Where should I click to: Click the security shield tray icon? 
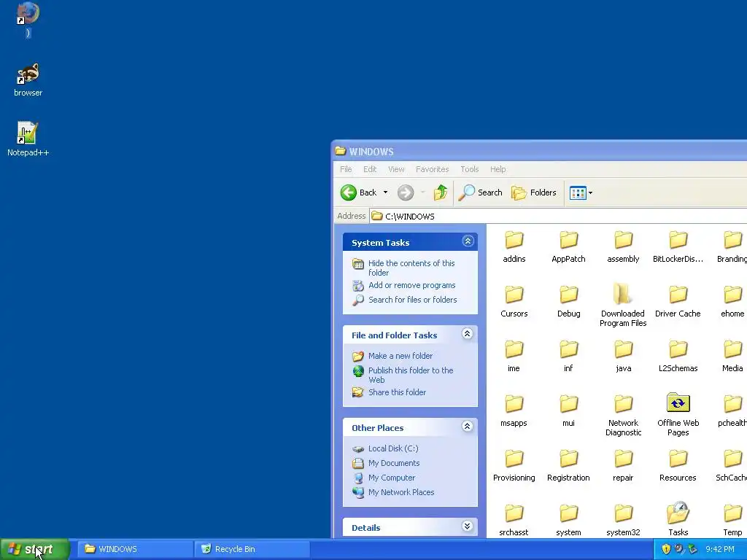pos(666,549)
